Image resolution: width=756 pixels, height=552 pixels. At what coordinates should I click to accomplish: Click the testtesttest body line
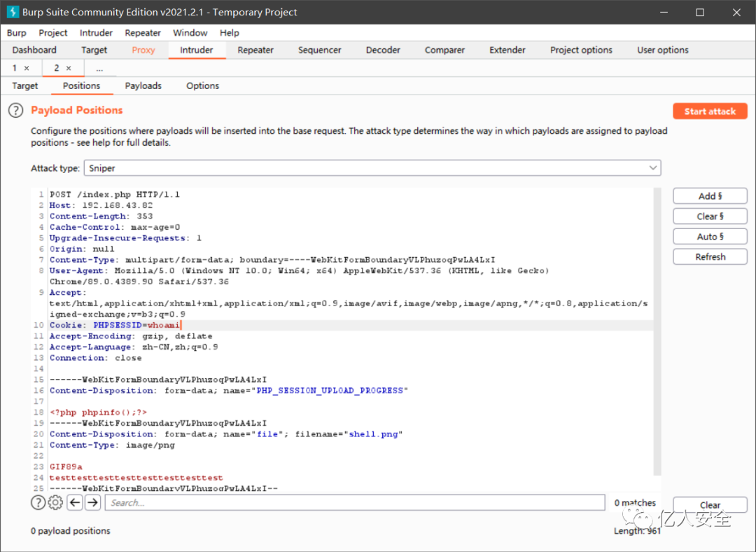pos(136,478)
